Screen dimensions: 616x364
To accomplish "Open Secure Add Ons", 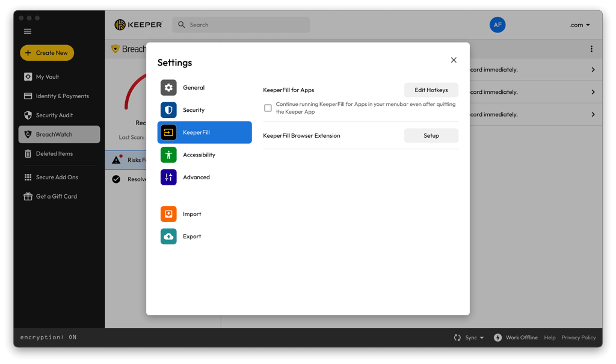I will tap(59, 177).
